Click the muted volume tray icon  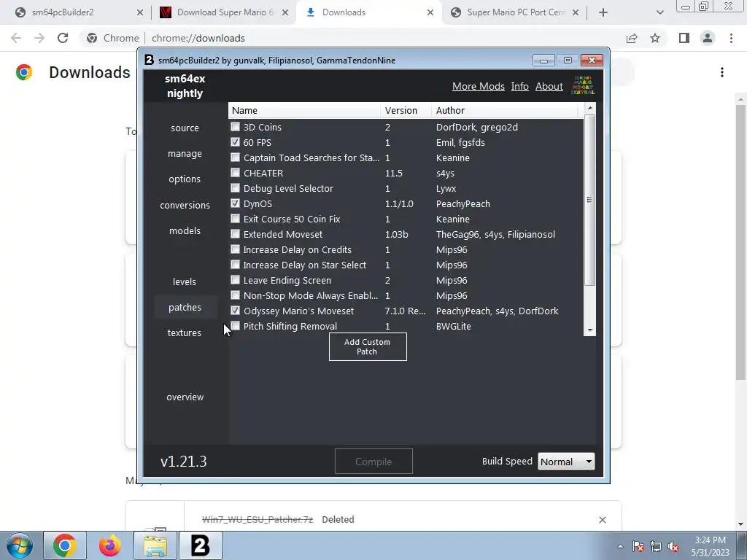[x=673, y=546]
